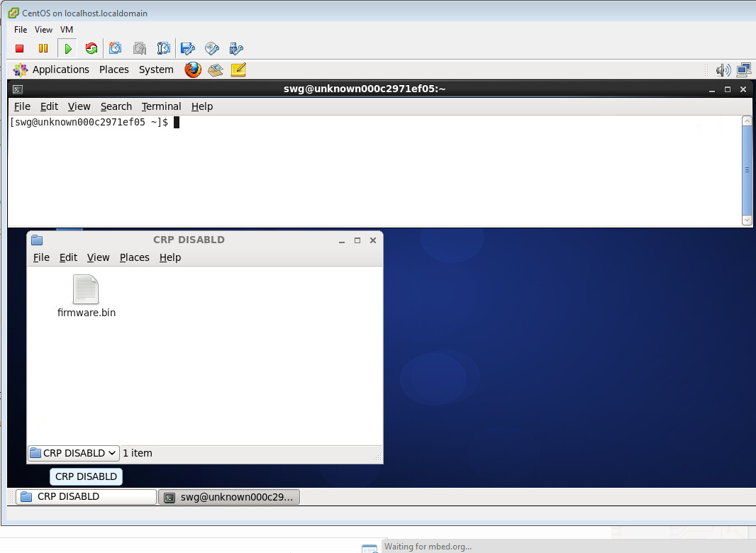Click the red power off VM button
Screen dimensions: 756x553
coord(20,49)
